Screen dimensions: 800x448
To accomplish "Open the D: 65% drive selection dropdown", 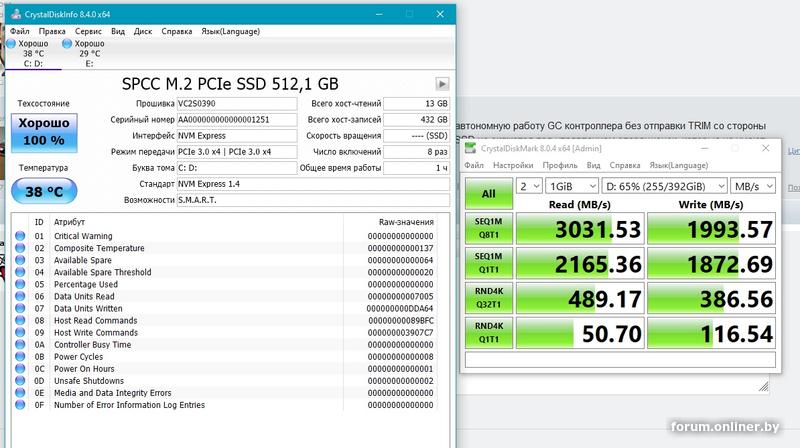I will [x=664, y=186].
